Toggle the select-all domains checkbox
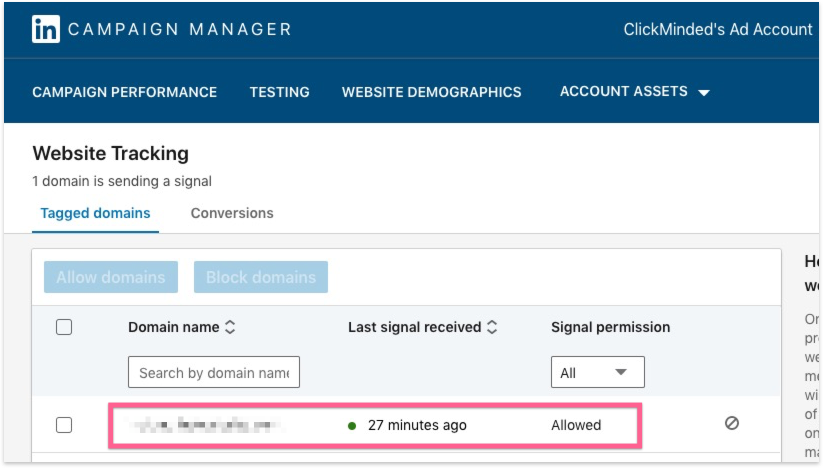 pyautogui.click(x=64, y=327)
